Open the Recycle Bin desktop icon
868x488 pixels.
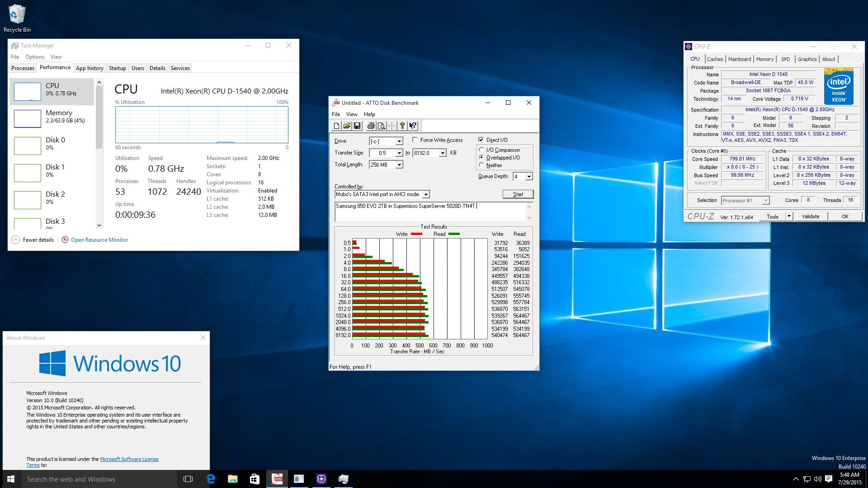point(17,18)
